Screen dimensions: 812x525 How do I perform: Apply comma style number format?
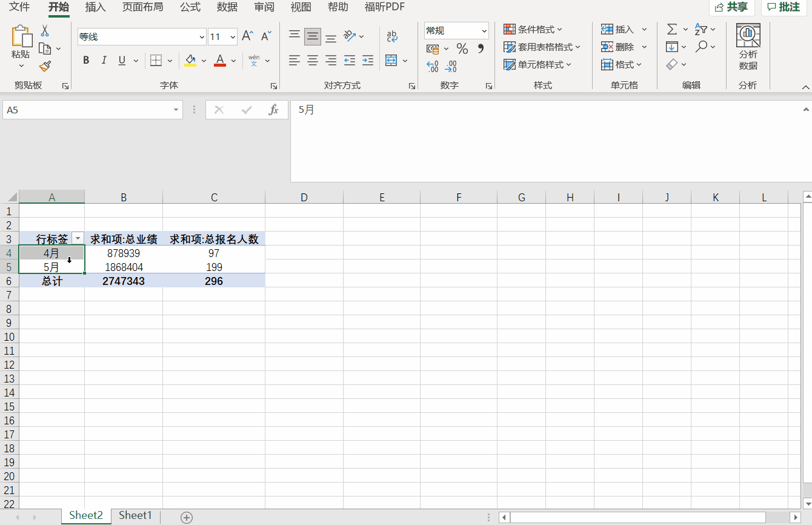coord(481,48)
